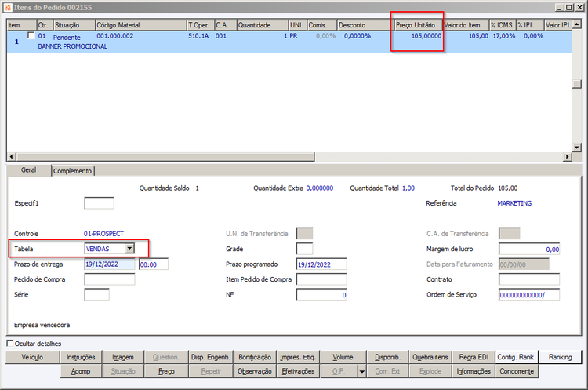This screenshot has width=588, height=390.
Task: Click the horizontal scrollbar thumb of the grid
Action: [x=165, y=156]
